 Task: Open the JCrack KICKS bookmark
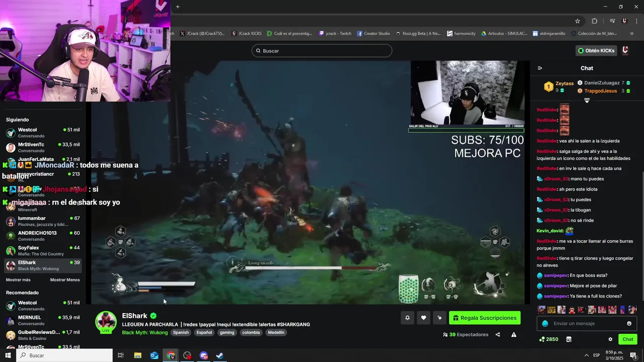(247, 34)
